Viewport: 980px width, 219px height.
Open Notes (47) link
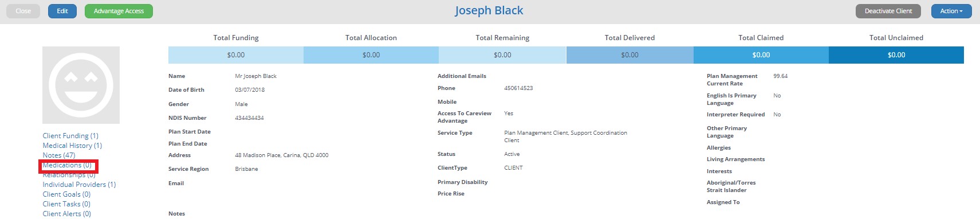[x=59, y=155]
